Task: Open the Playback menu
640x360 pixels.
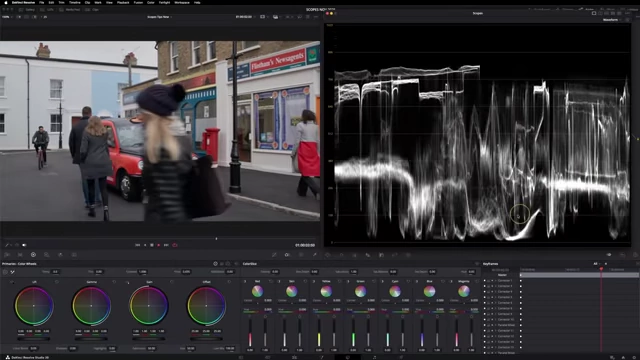Action: (123, 2)
